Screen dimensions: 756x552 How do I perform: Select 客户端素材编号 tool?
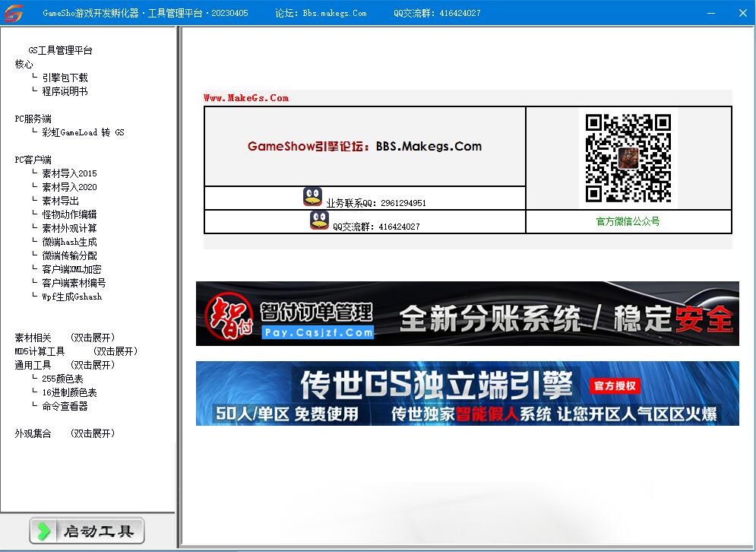point(74,283)
